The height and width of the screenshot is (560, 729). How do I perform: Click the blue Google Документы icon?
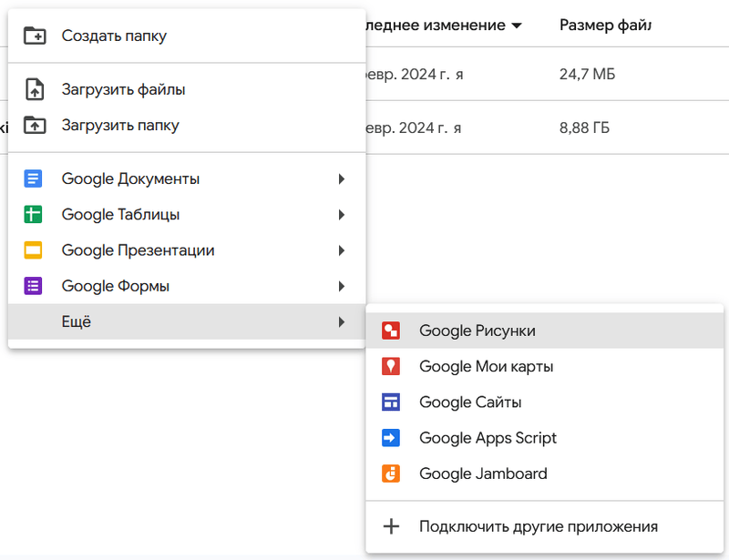(34, 178)
